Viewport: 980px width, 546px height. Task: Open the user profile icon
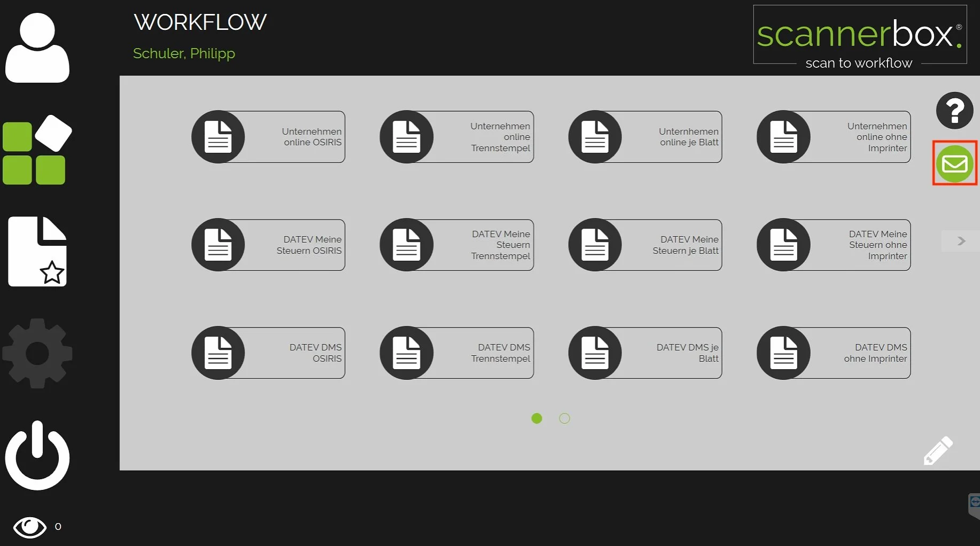tap(37, 48)
